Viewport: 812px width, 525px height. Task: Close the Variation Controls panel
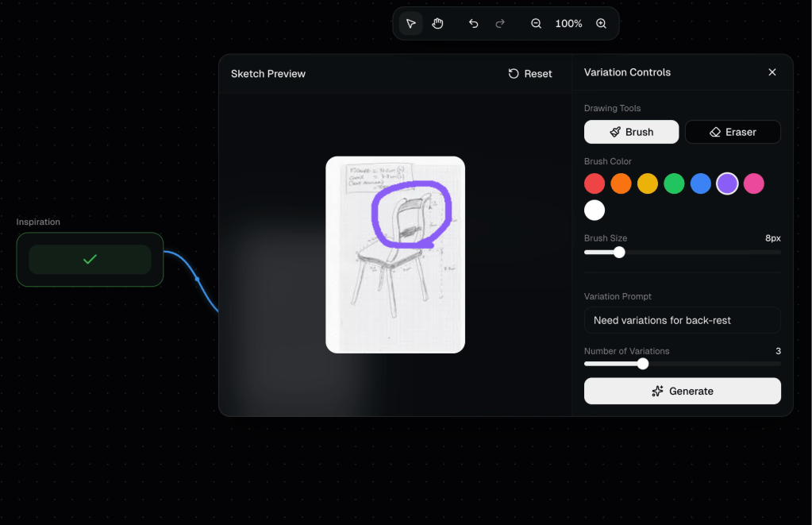tap(772, 72)
